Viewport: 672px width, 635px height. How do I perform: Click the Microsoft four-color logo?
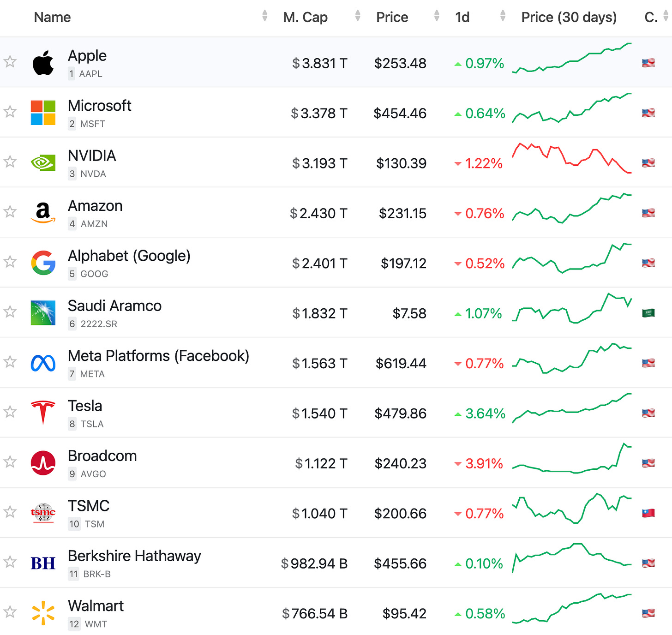pyautogui.click(x=43, y=113)
